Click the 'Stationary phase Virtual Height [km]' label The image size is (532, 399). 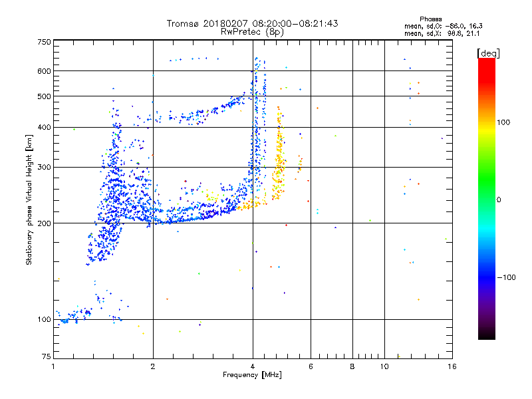click(x=29, y=199)
